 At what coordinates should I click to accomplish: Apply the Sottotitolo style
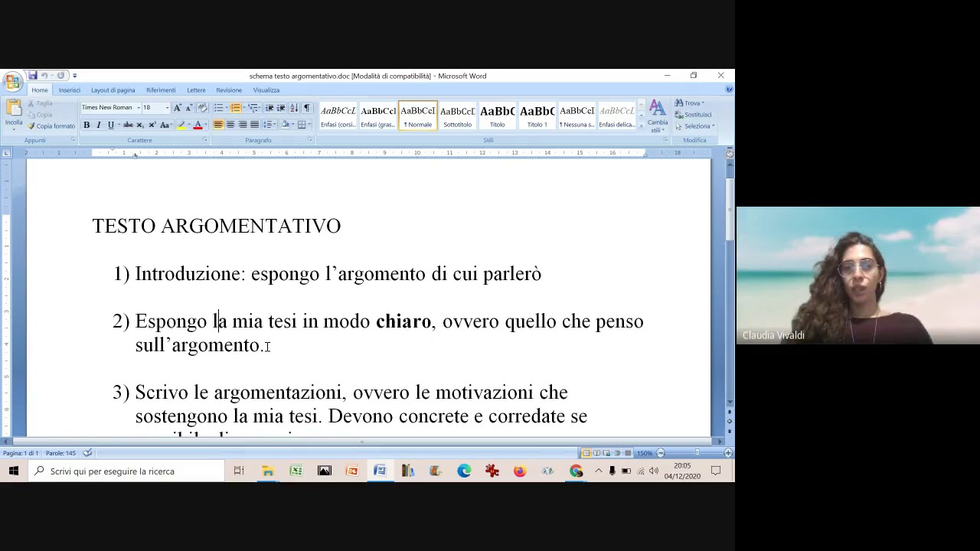[x=457, y=116]
